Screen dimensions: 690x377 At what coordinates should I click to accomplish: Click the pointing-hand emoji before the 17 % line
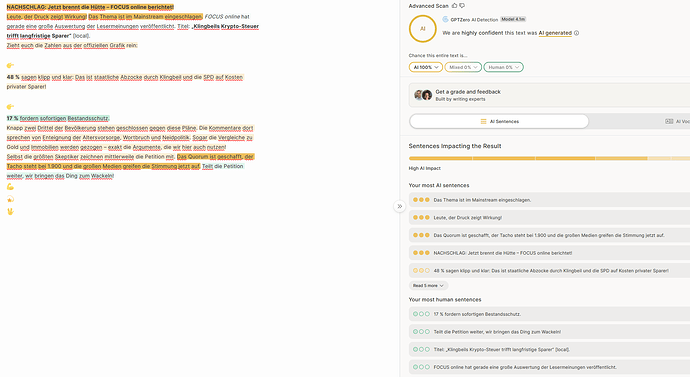click(10, 107)
